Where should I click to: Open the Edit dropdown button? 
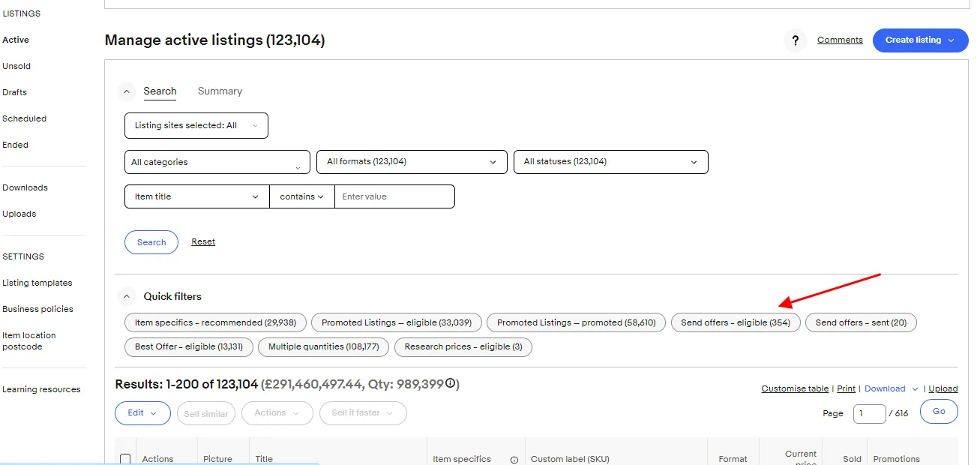142,413
